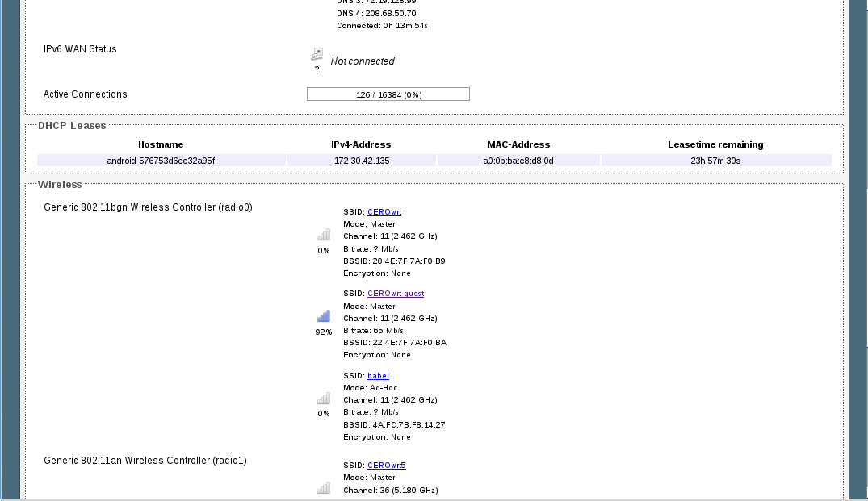The width and height of the screenshot is (868, 501).
Task: Select the android-576753d6ec32a95f hostname cell
Action: coord(161,161)
